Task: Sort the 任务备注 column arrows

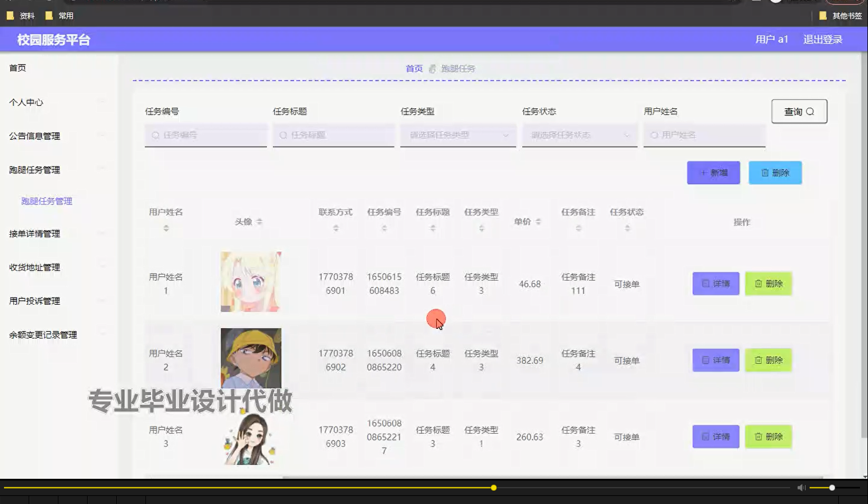Action: pos(578,228)
